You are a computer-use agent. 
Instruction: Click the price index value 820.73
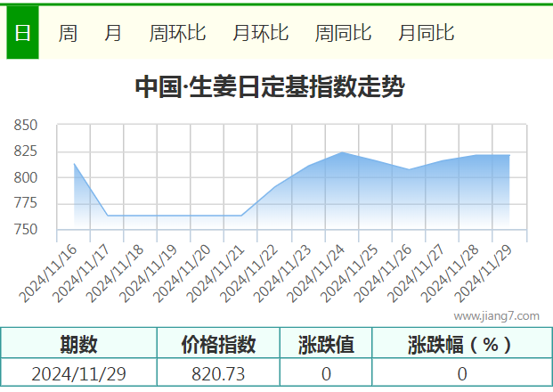[x=218, y=374]
